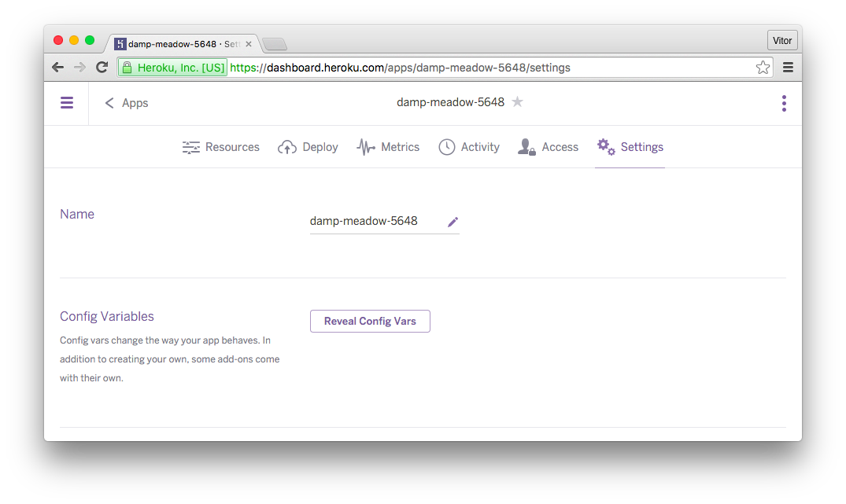Click the browser forward arrow
Screen dimensions: 846x504
point(79,68)
